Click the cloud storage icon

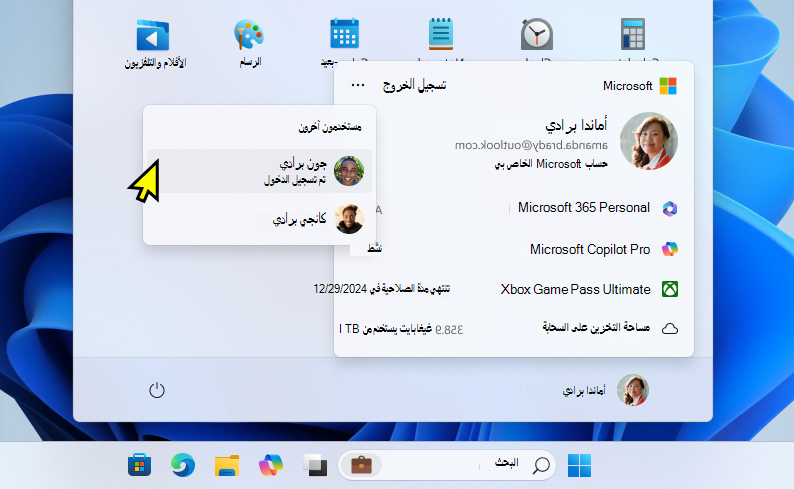670,329
